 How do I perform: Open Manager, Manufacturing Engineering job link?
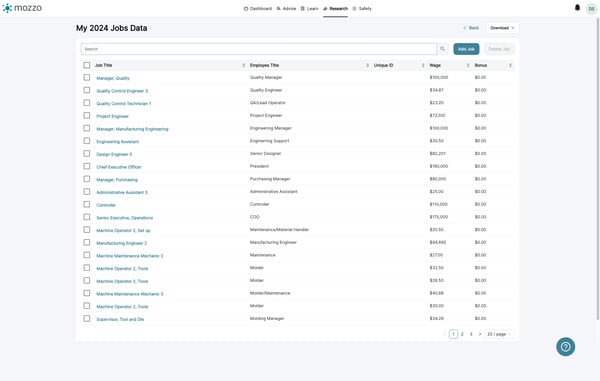coord(132,129)
